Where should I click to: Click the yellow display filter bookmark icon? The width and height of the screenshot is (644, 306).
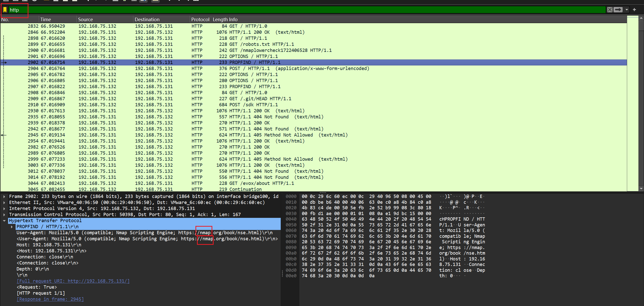(x=5, y=10)
